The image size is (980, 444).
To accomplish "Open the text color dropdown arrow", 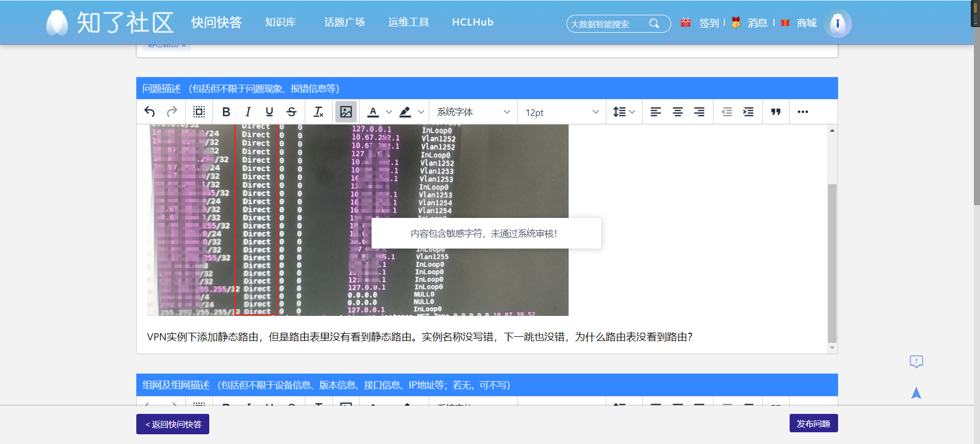I will [x=389, y=112].
